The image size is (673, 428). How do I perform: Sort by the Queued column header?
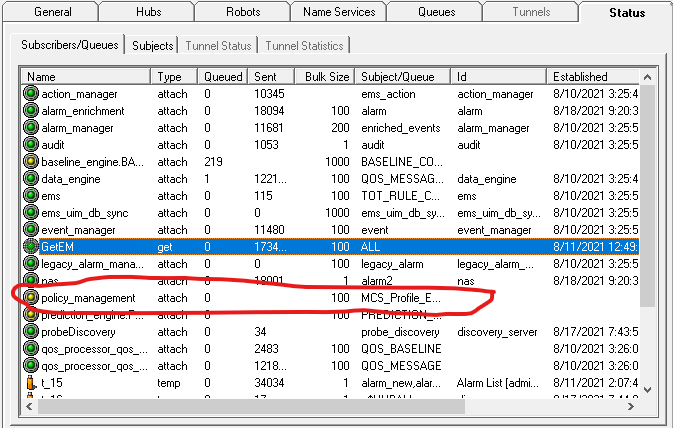coord(223,76)
